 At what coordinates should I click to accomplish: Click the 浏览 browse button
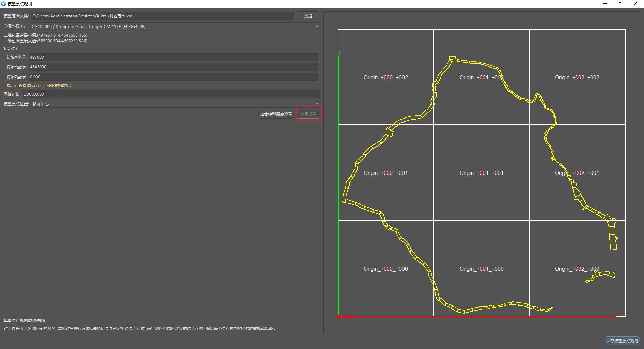(x=308, y=16)
